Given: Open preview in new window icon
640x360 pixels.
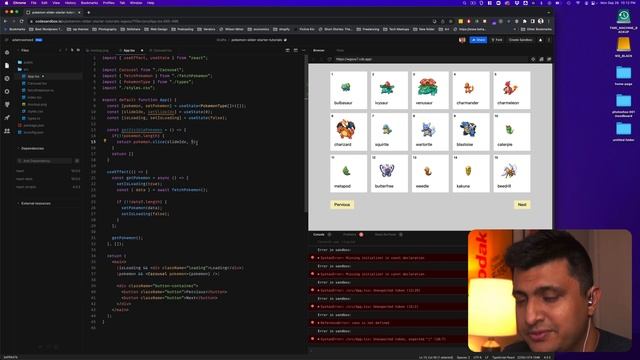Looking at the screenshot, I should (x=549, y=59).
